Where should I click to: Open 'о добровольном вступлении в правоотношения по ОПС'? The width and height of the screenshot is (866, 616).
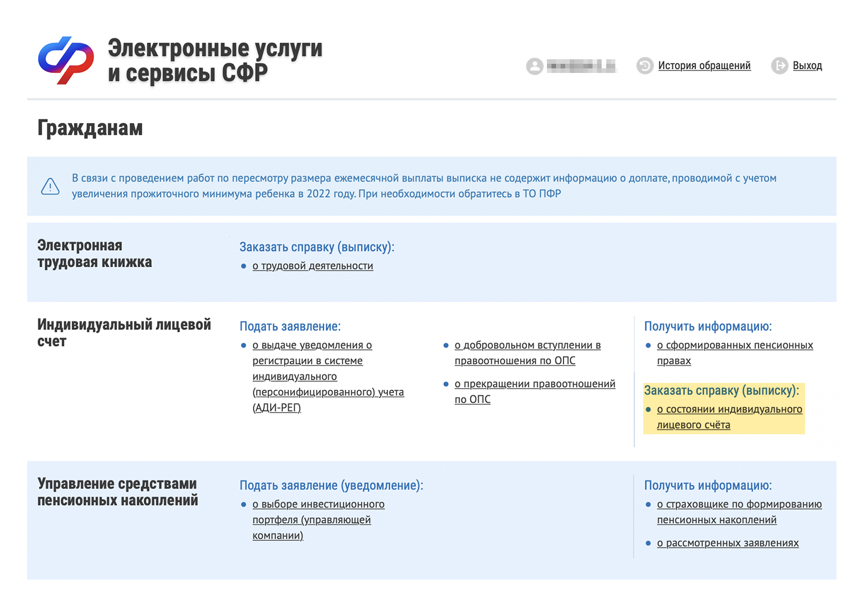(528, 353)
